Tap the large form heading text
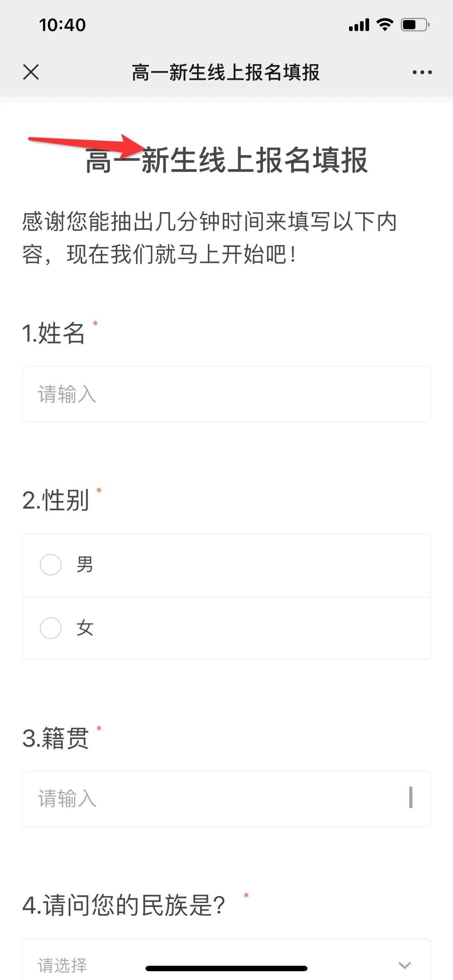 [x=226, y=160]
